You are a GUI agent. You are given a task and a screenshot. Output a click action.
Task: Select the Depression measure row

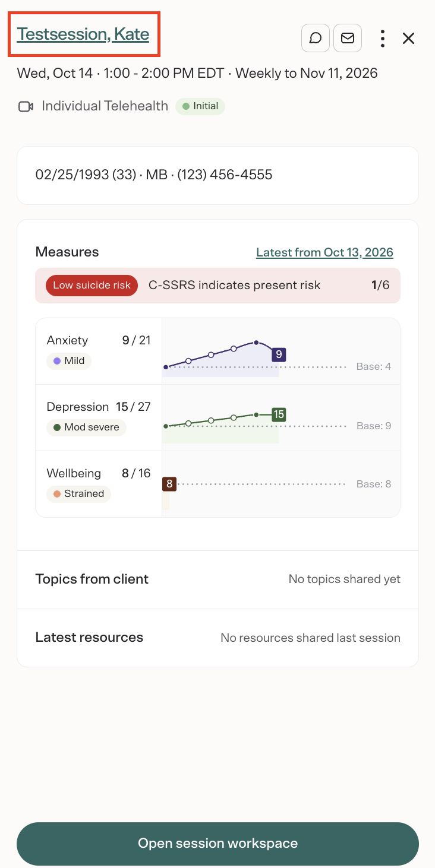pos(218,418)
